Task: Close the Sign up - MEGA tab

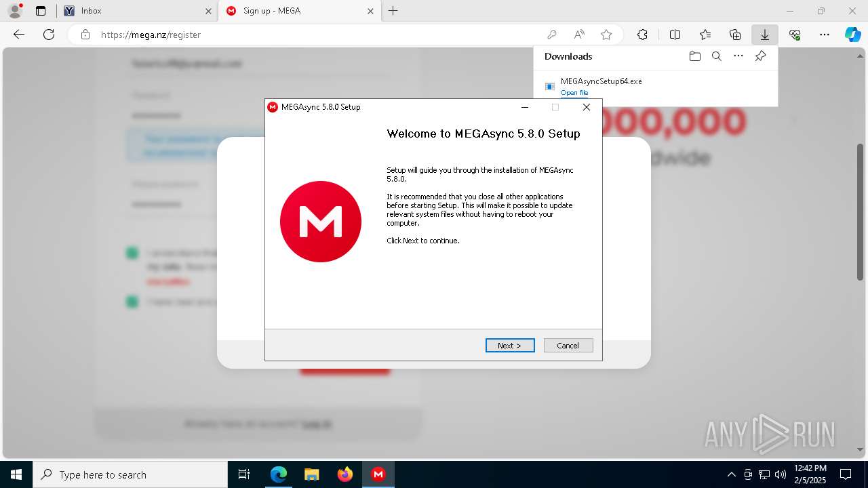Action: tap(370, 11)
